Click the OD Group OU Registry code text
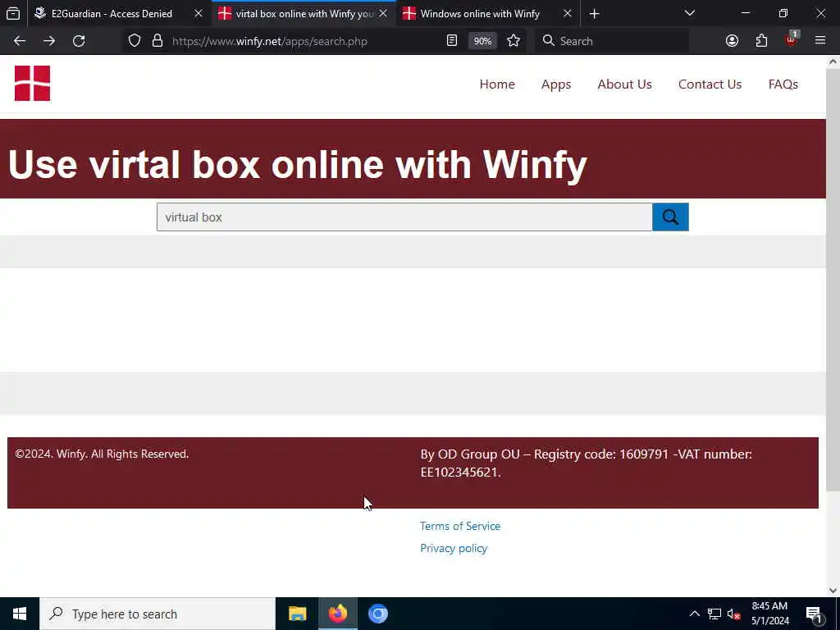The width and height of the screenshot is (840, 630). (x=586, y=463)
